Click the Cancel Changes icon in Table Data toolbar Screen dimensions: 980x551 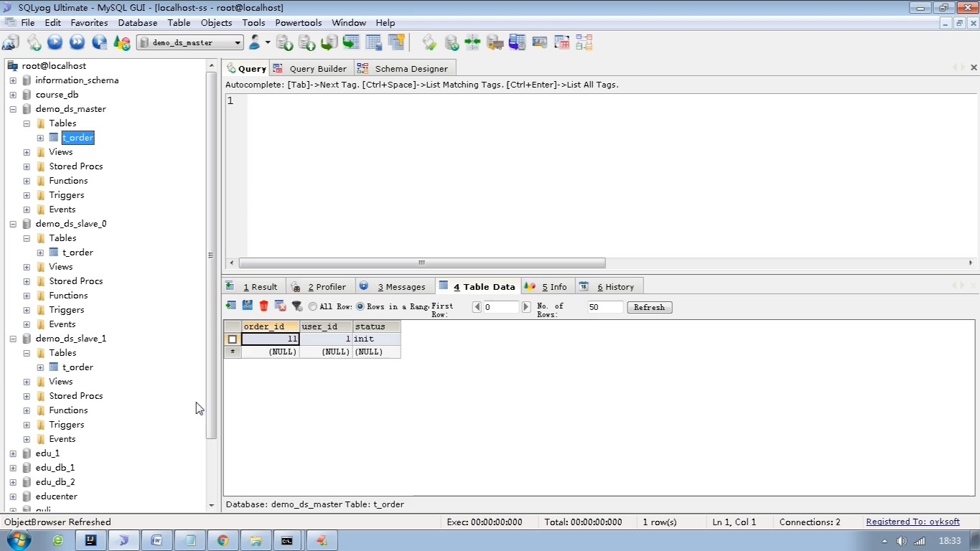point(281,306)
